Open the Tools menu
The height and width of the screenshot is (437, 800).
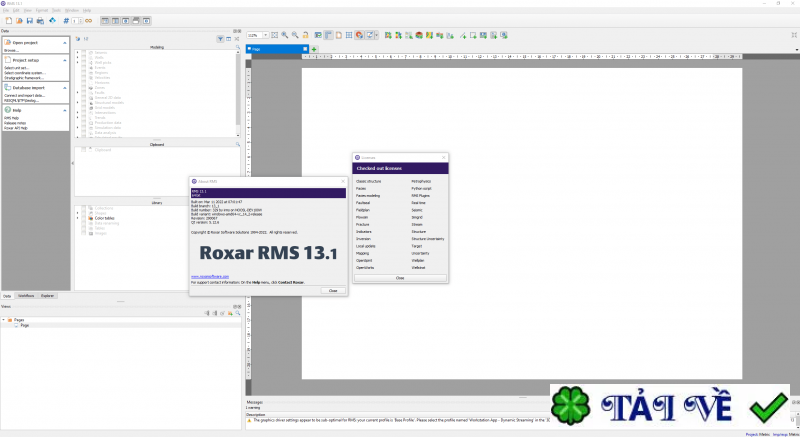56,10
